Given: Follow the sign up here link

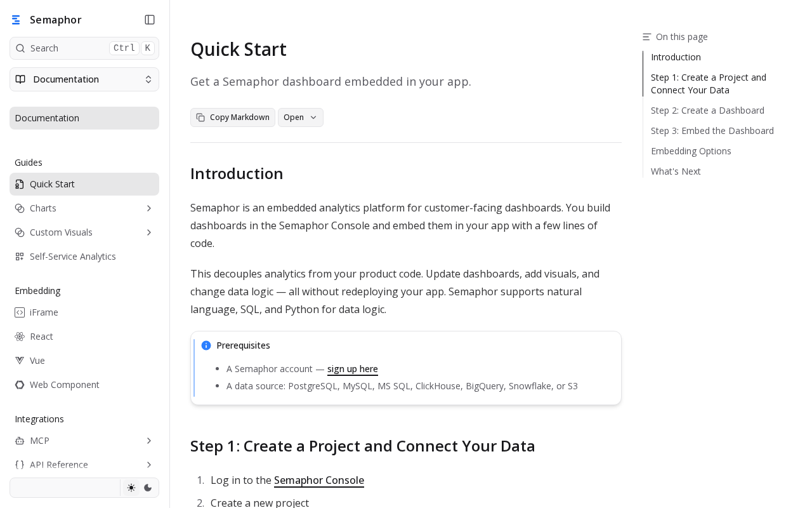Looking at the screenshot, I should tap(353, 369).
